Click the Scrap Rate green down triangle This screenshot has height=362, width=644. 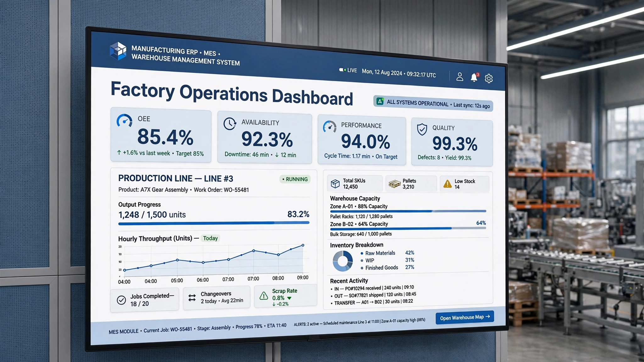(x=289, y=298)
